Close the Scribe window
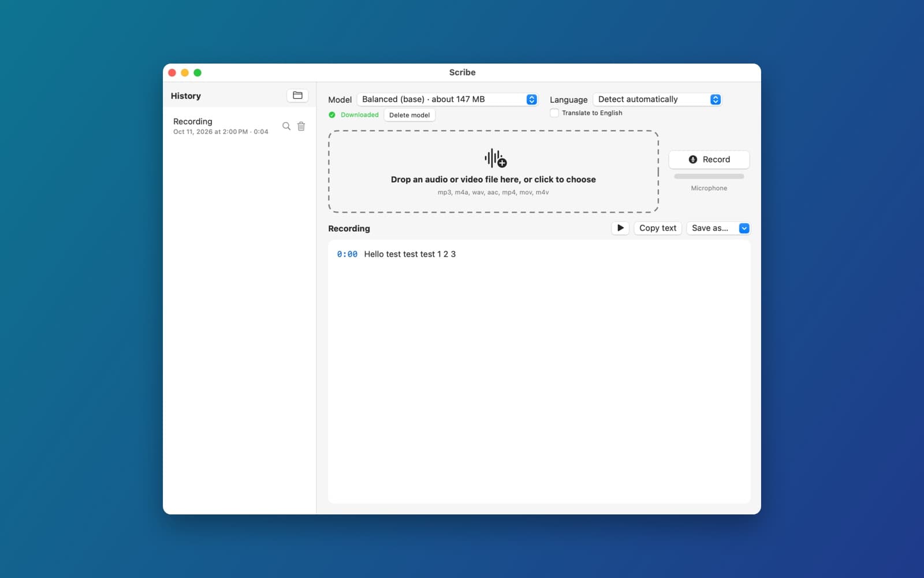This screenshot has height=578, width=924. pos(172,73)
